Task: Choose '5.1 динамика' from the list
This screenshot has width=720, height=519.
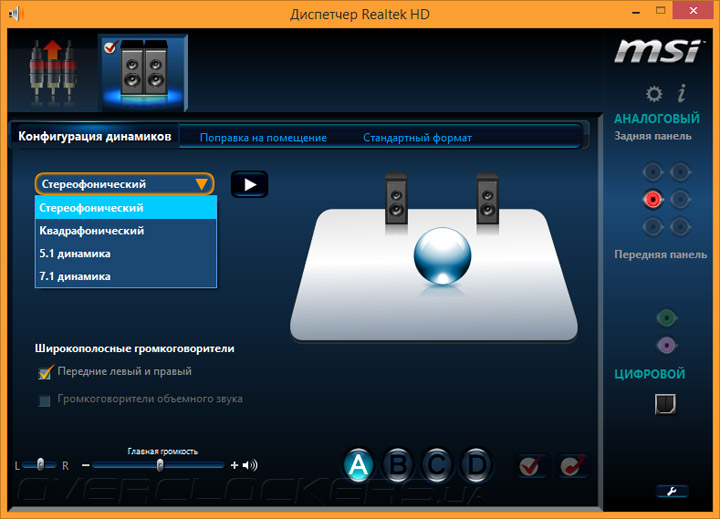Action: pyautogui.click(x=126, y=254)
